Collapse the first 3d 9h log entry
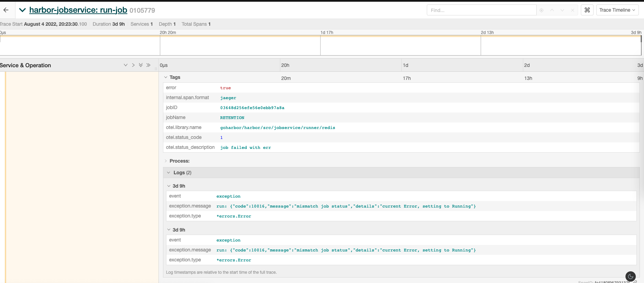This screenshot has height=283, width=644. [x=176, y=186]
